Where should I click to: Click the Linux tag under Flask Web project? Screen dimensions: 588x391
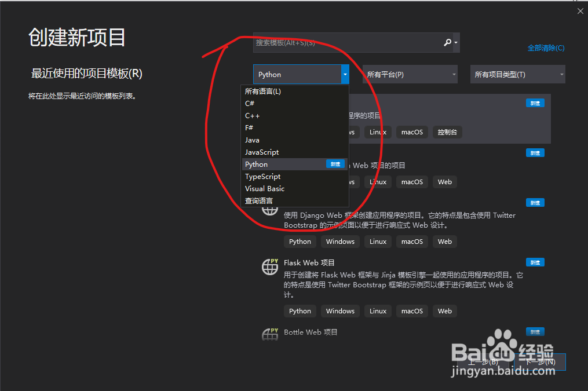tap(378, 311)
